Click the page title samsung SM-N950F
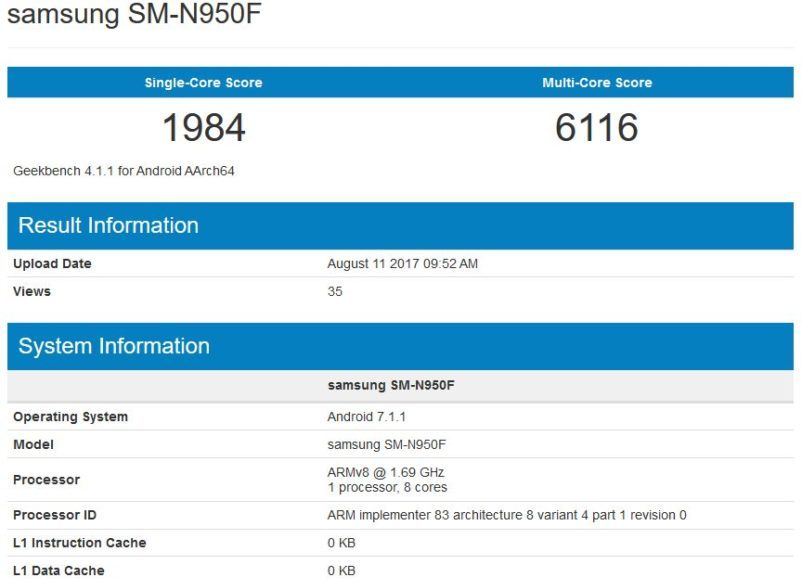This screenshot has width=802, height=580. click(x=134, y=13)
